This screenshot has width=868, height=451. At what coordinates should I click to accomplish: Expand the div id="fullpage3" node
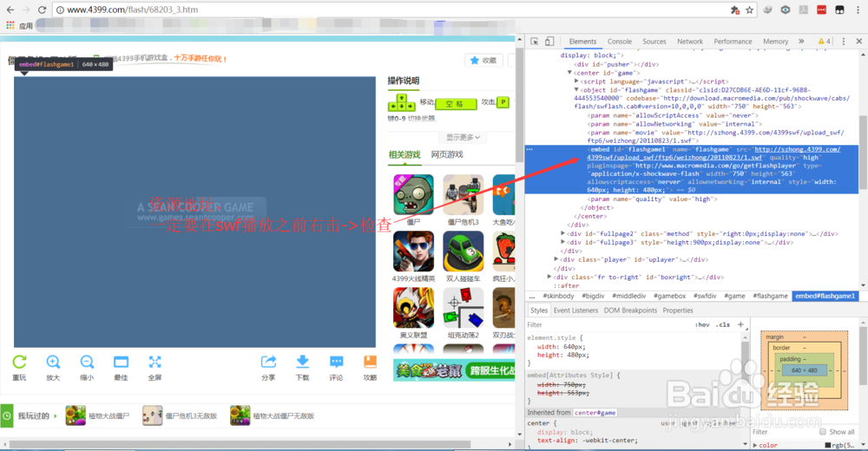tap(563, 242)
